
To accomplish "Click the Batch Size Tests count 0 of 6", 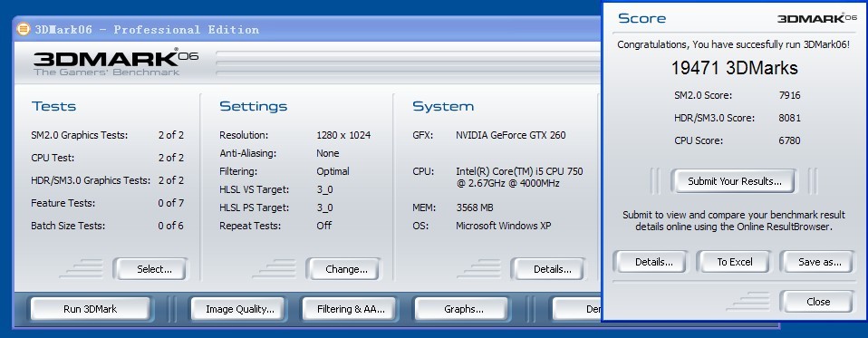I will 171,226.
